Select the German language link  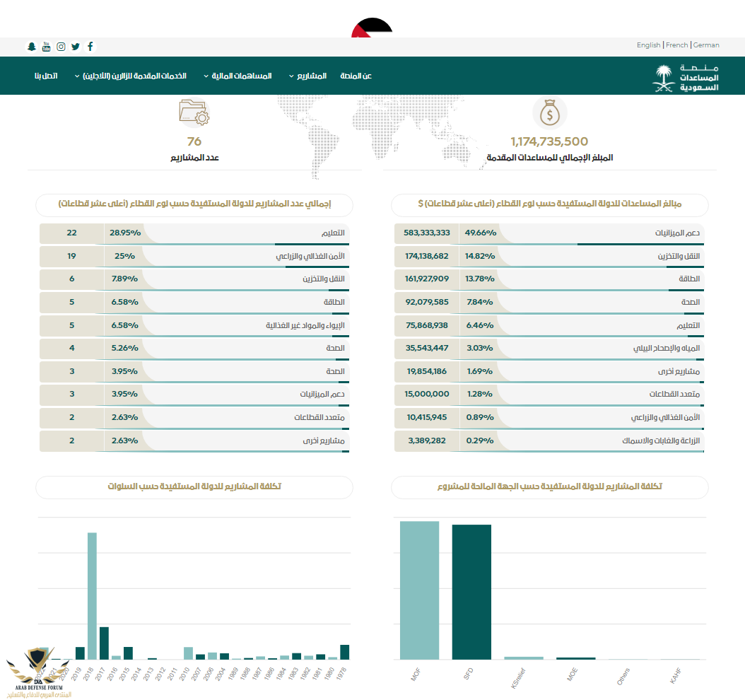[706, 45]
